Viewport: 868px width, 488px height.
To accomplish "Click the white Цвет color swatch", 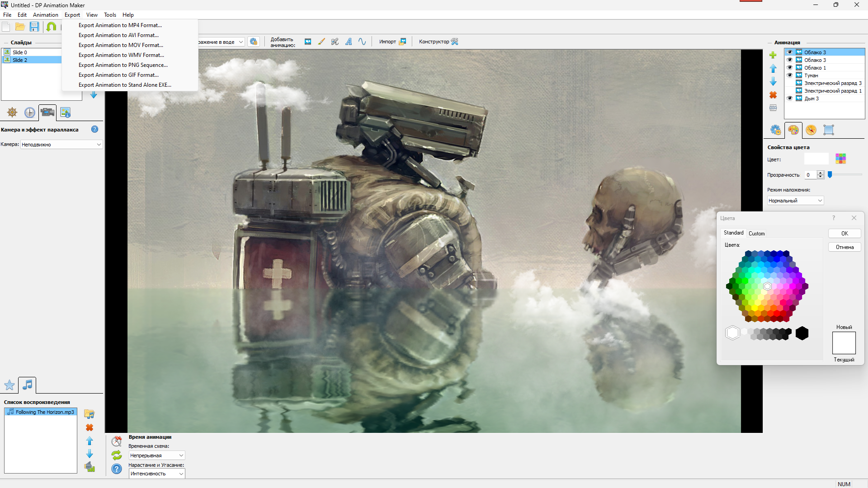I will pos(816,159).
